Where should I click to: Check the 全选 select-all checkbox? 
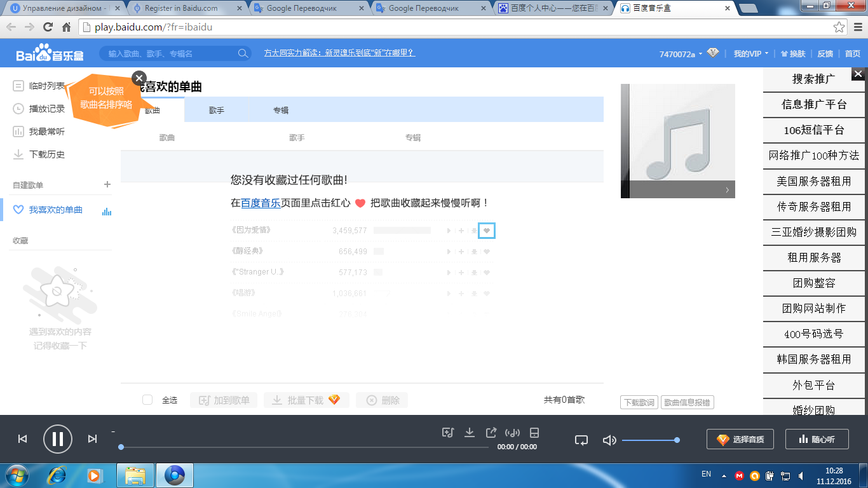coord(147,400)
